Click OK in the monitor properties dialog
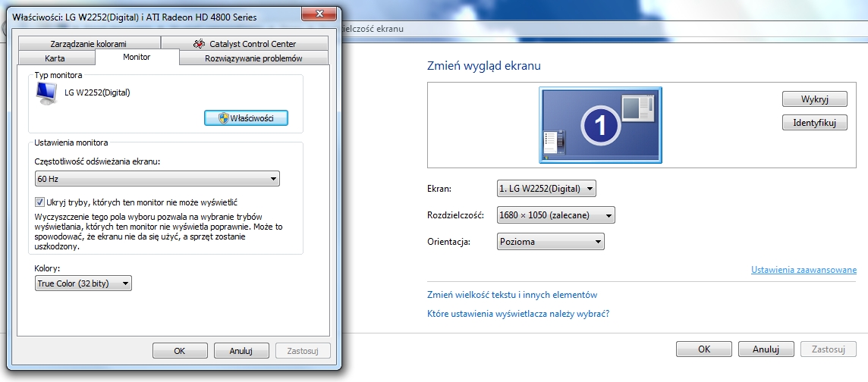This screenshot has height=382, width=868. click(x=179, y=350)
